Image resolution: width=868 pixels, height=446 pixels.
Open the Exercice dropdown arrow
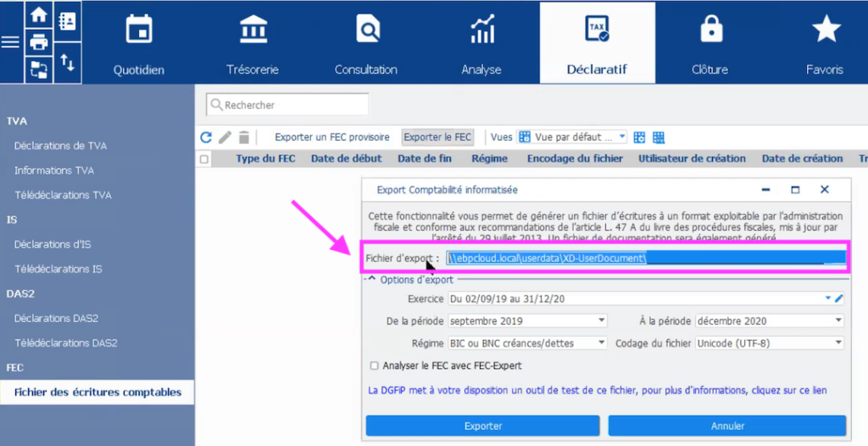(828, 298)
